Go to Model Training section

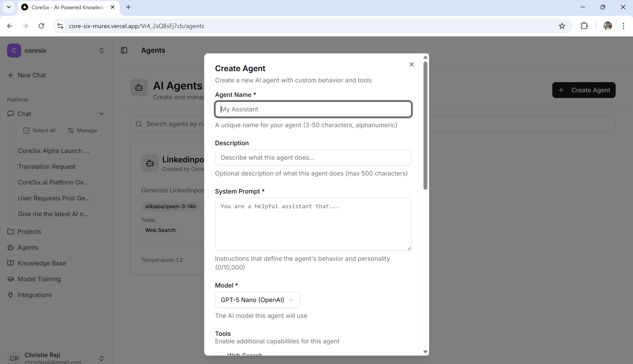point(39,279)
